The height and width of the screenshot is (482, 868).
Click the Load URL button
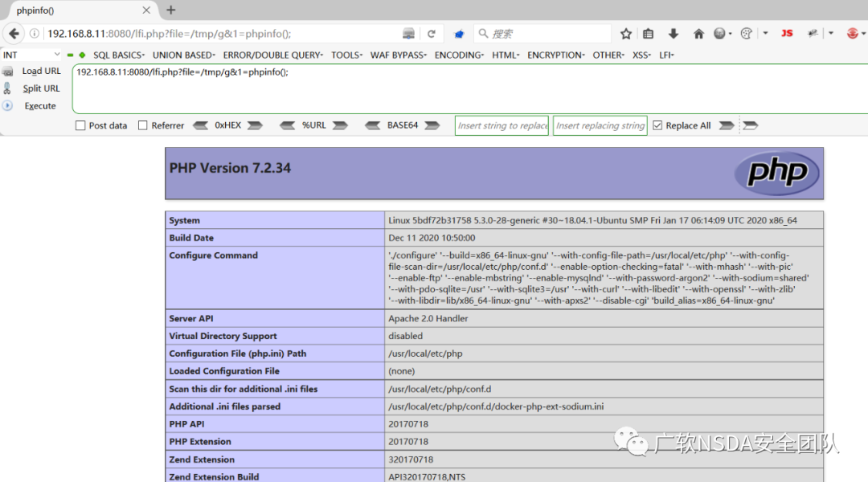coord(42,71)
